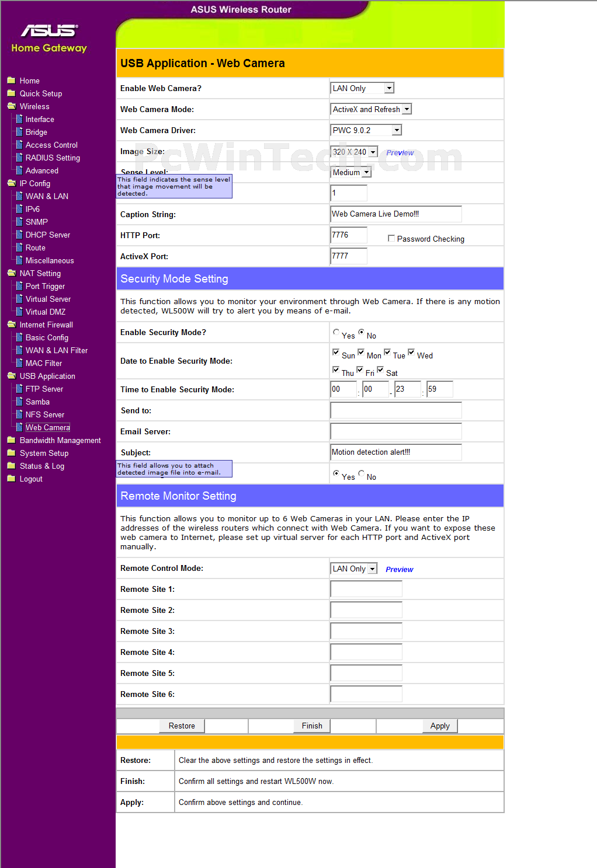Open the Sense Level dropdown

click(351, 172)
